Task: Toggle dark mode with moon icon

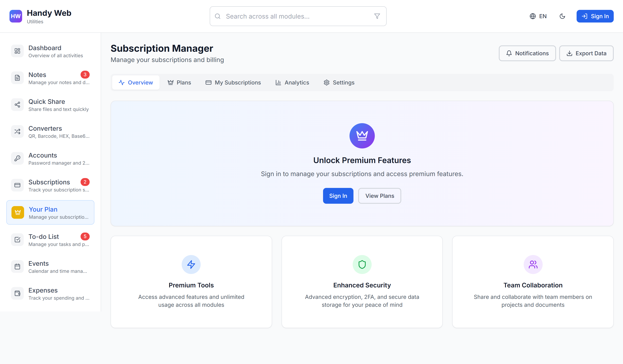Action: [562, 16]
